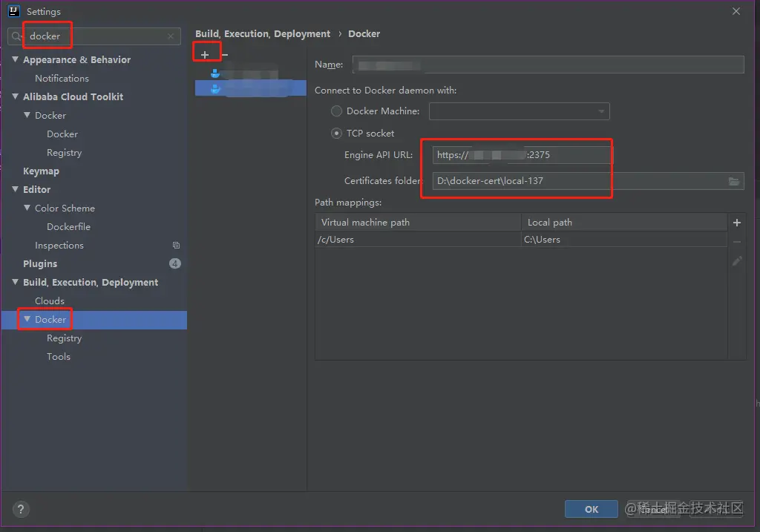Viewport: 760px width, 532px height.
Task: Collapse Docker under Alibaba Cloud Toolkit
Action: 27,115
